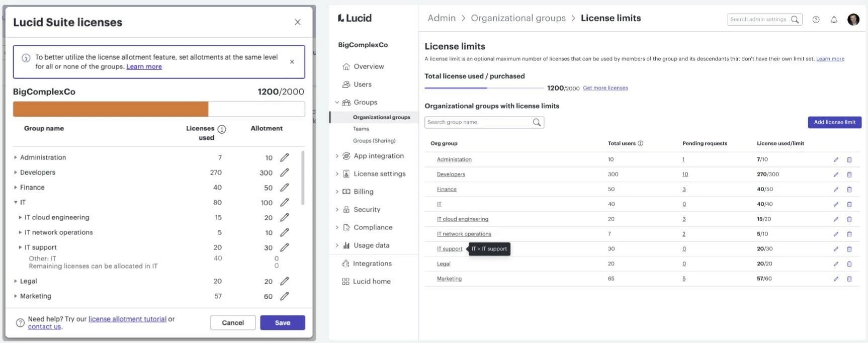Edit the Developers license limit row

click(x=836, y=175)
